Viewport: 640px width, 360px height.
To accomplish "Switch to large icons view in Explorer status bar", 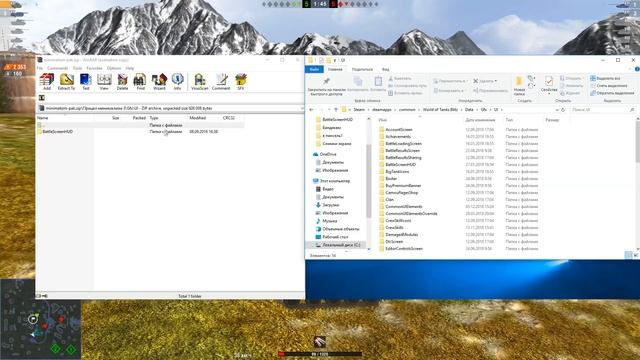I will click(636, 255).
